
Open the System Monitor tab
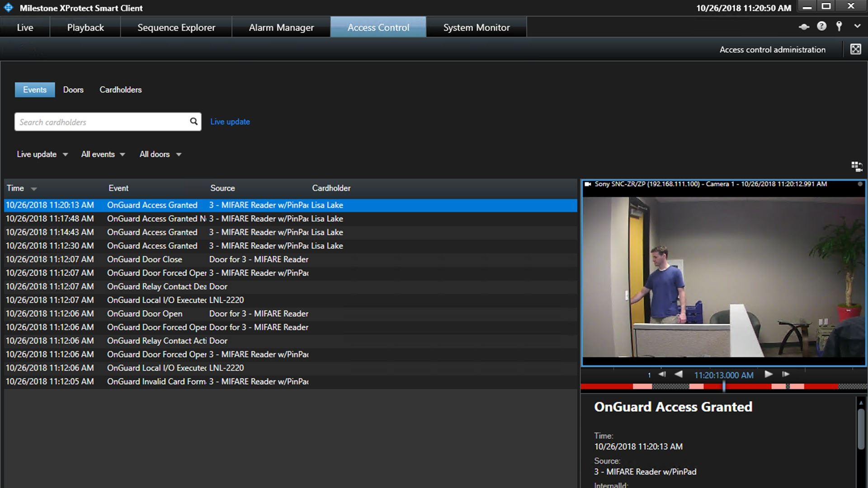[x=476, y=27]
